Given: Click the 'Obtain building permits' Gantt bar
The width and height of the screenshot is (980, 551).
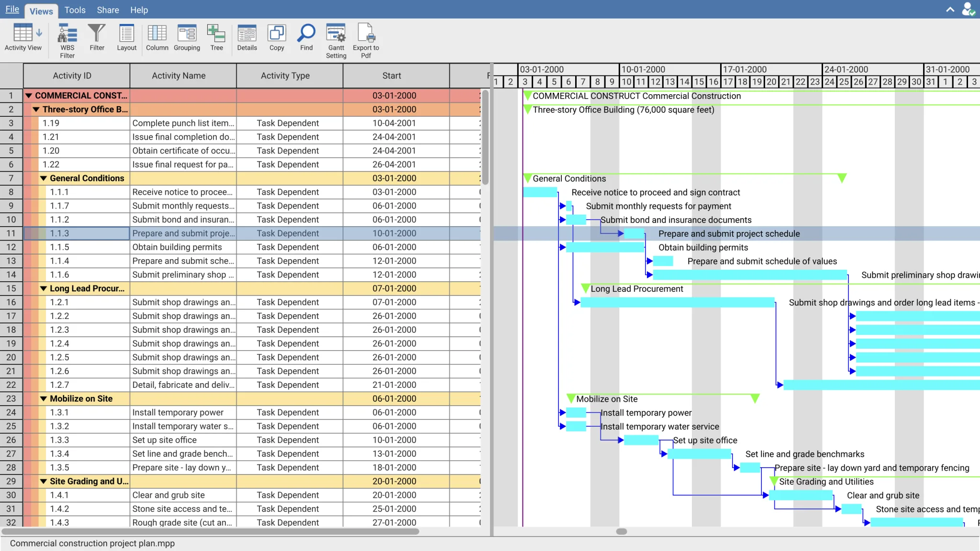Looking at the screenshot, I should [x=605, y=247].
